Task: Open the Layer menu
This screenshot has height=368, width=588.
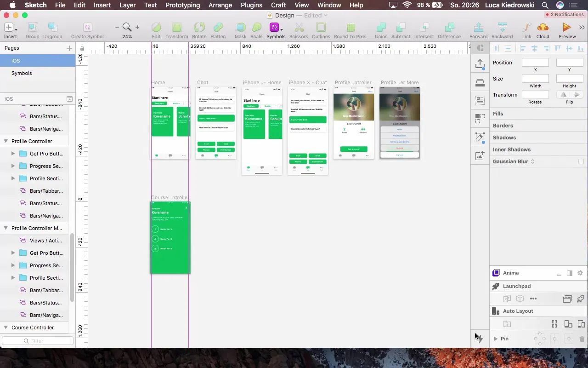Action: tap(127, 5)
